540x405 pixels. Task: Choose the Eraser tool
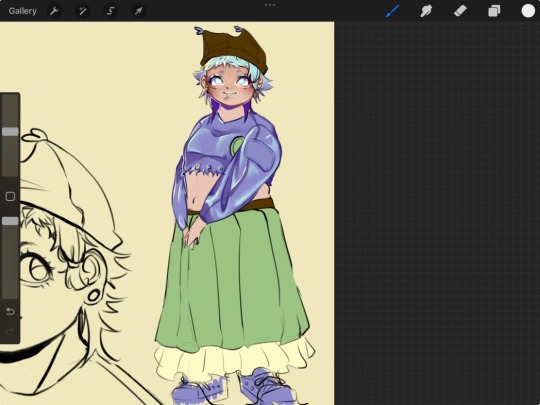460,11
